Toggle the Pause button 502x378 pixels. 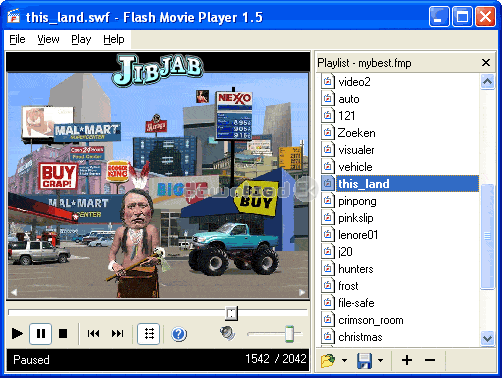[x=40, y=334]
